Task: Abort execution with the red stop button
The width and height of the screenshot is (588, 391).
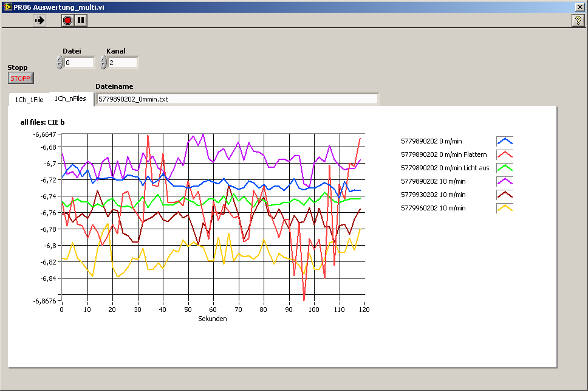Action: pos(67,20)
